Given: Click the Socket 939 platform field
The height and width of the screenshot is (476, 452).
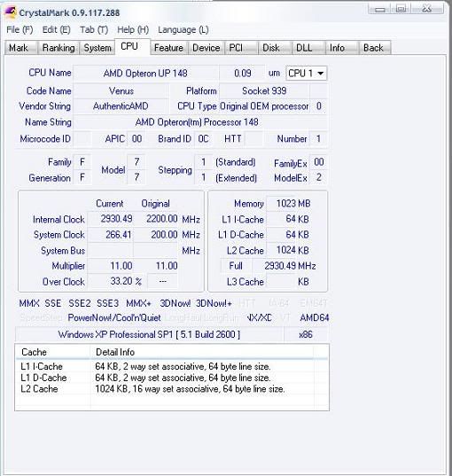Looking at the screenshot, I should tap(264, 90).
